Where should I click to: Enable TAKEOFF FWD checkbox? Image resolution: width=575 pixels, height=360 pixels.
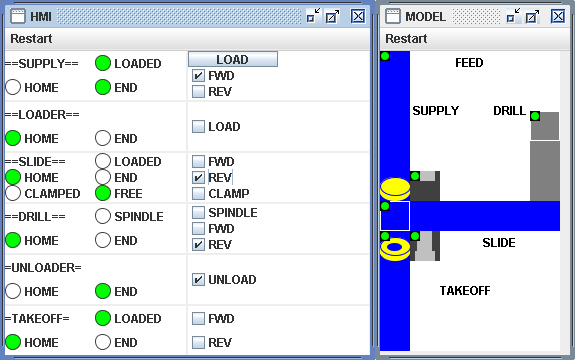198,318
